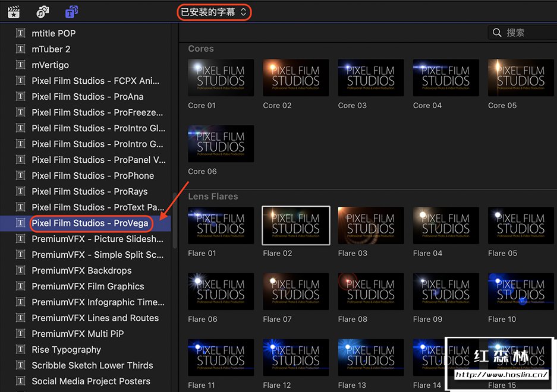Select the Flare 04 thumbnail

pos(446,226)
